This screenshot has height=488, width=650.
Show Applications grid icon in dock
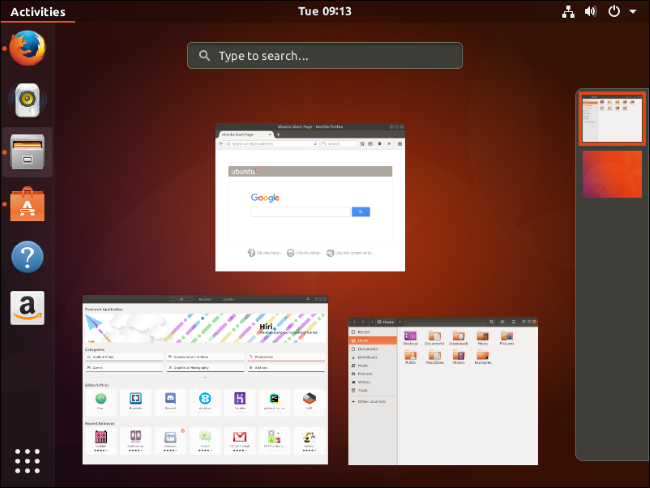click(x=28, y=460)
